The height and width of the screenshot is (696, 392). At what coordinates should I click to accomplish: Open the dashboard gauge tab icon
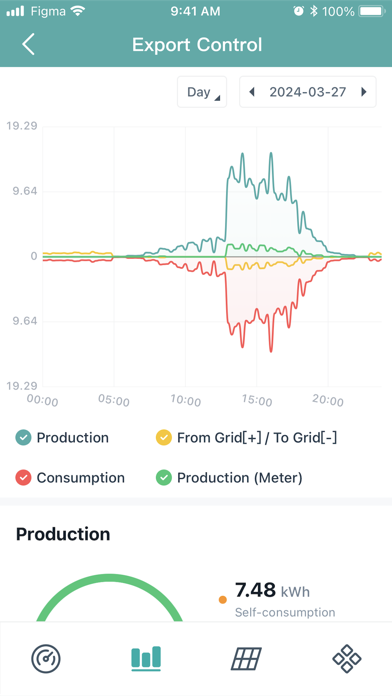46,658
